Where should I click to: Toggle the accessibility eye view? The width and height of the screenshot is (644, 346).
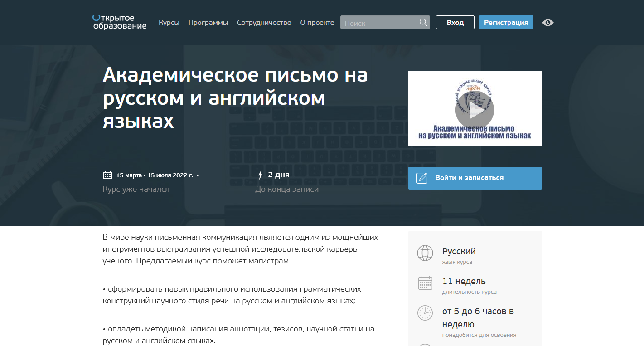point(547,22)
